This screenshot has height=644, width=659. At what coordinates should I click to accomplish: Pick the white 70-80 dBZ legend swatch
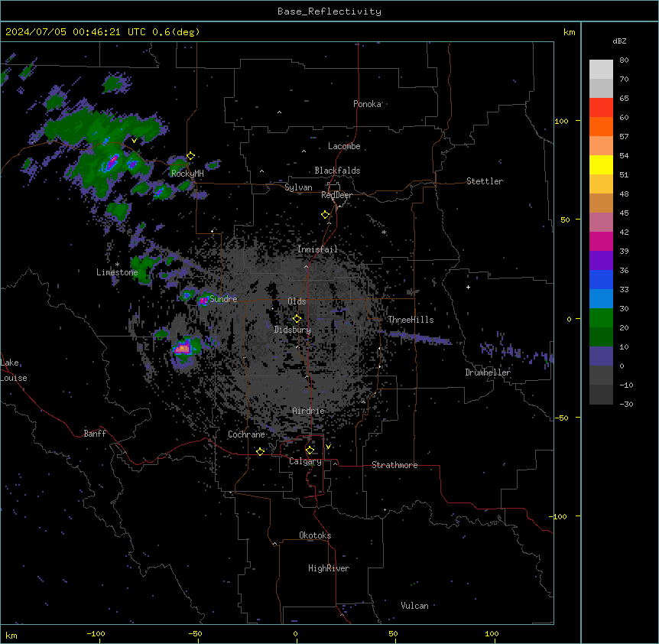point(601,70)
